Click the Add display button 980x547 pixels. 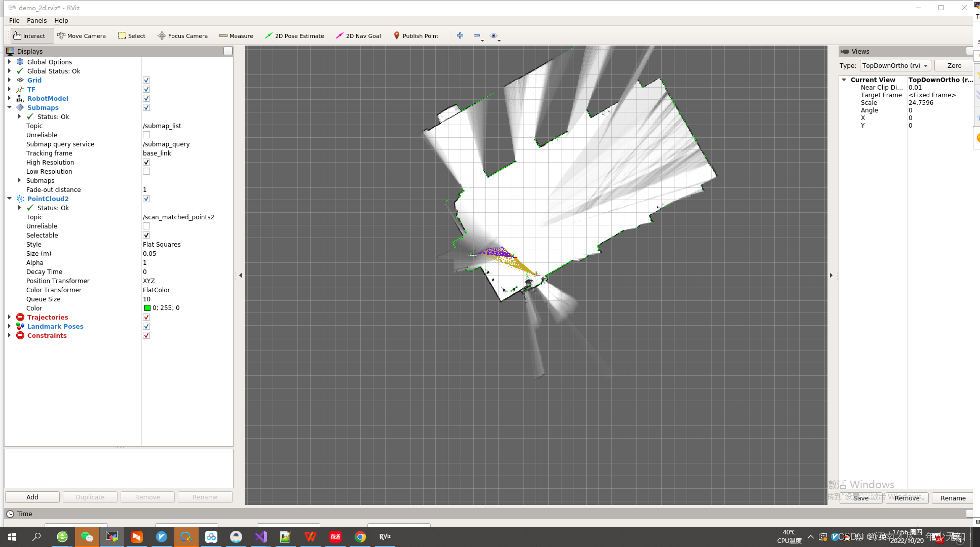coord(32,497)
